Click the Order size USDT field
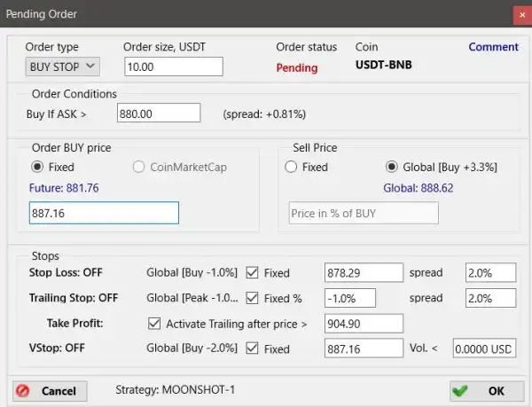The height and width of the screenshot is (407, 532). coord(172,67)
